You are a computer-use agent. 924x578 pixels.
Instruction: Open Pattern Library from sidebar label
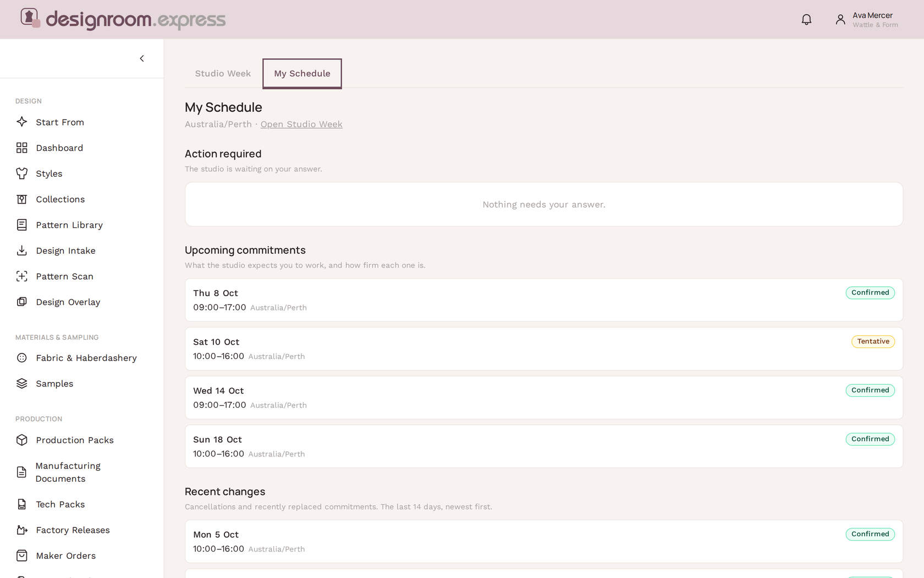(x=69, y=225)
